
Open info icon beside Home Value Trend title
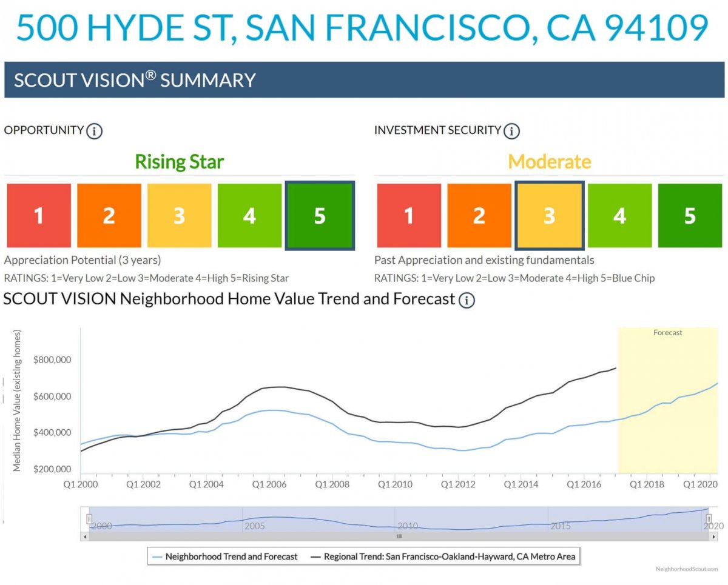click(466, 300)
